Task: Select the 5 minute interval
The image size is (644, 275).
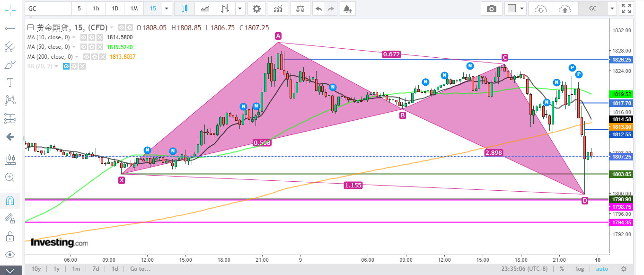Action: pos(79,9)
